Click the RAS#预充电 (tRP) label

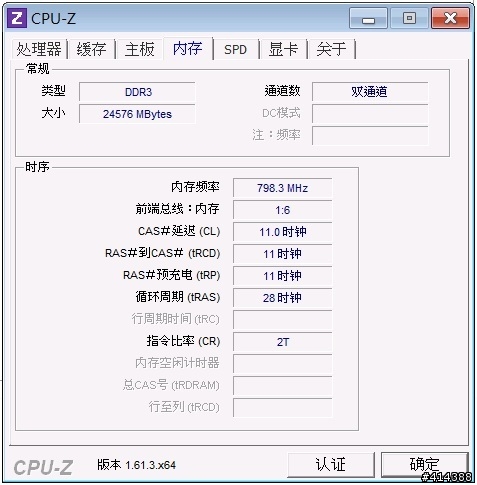tap(171, 275)
